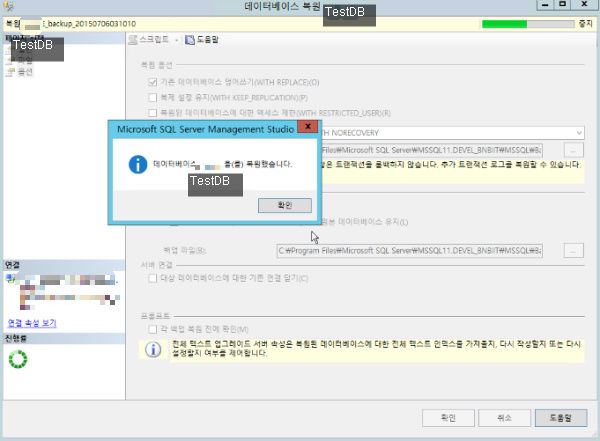Click the information icon in the yellow note
Viewport: 600px width, 441px height.
coord(153,349)
